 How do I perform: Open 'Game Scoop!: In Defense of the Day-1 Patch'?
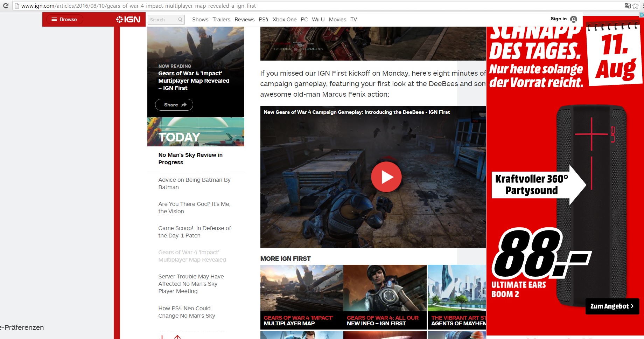pos(195,232)
